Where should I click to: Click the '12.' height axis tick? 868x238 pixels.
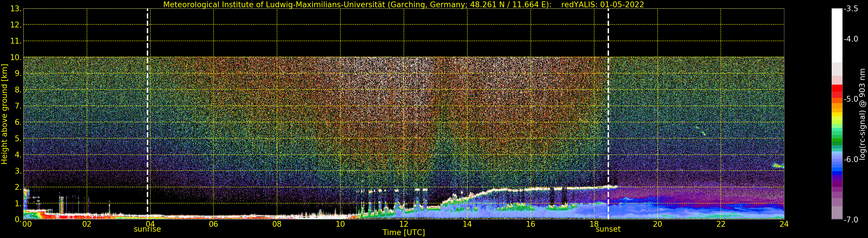[16, 25]
